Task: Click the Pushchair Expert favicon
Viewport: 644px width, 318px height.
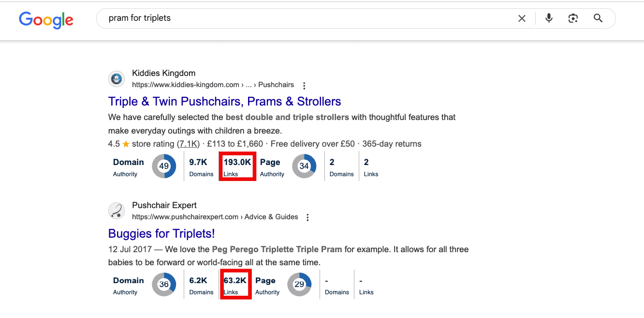Action: click(x=117, y=211)
